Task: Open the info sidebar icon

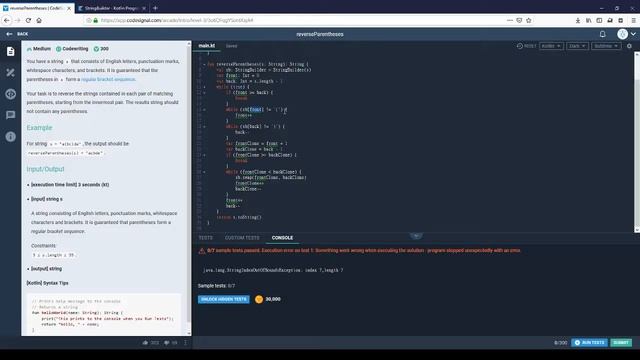Action: click(11, 136)
